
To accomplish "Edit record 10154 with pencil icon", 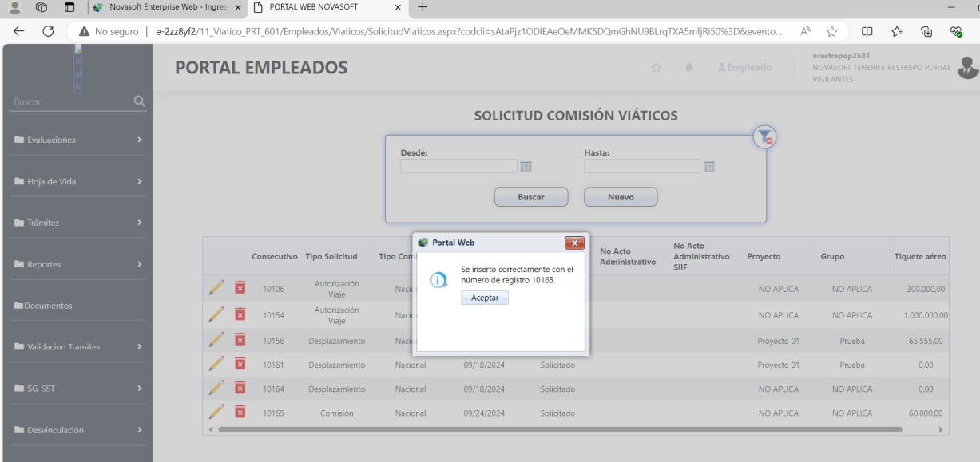I will click(216, 314).
